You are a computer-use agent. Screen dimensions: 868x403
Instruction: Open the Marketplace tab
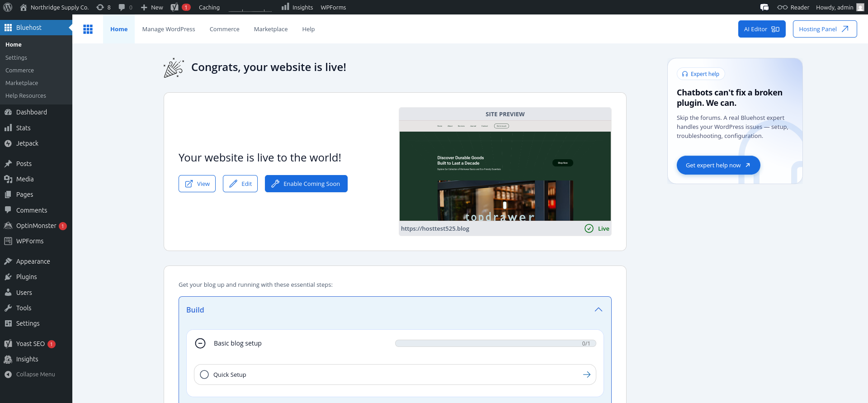point(271,29)
